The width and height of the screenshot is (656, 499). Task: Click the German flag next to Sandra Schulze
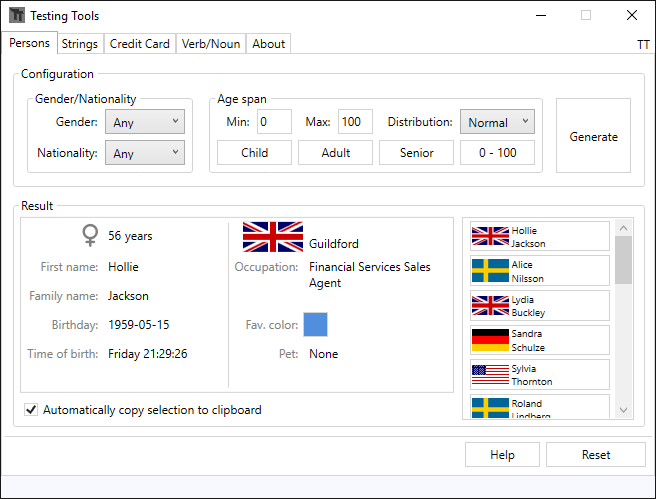point(490,340)
